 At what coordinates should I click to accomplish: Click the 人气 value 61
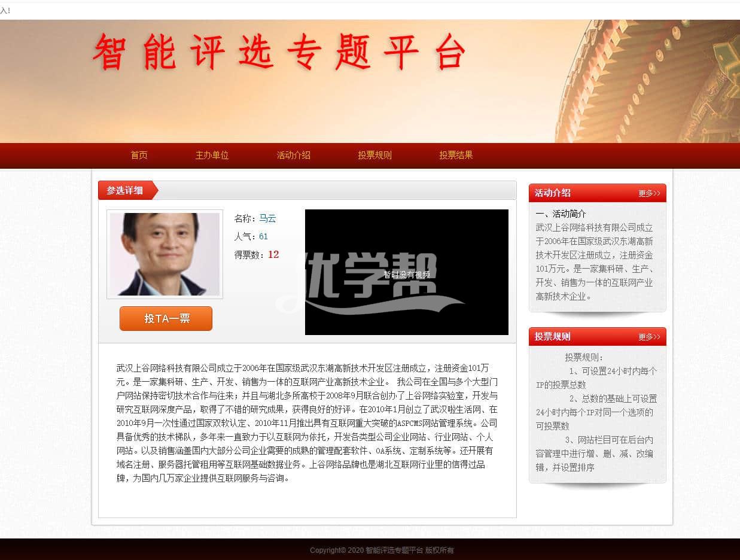point(263,236)
